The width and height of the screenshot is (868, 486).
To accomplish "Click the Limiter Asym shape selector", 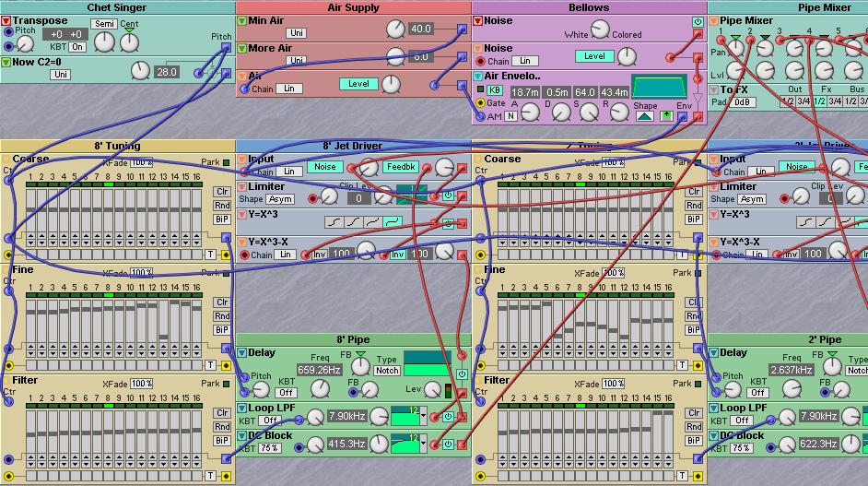I will [x=280, y=199].
